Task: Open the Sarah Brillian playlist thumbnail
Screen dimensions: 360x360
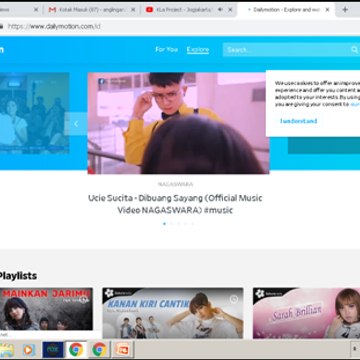Action: click(306, 313)
